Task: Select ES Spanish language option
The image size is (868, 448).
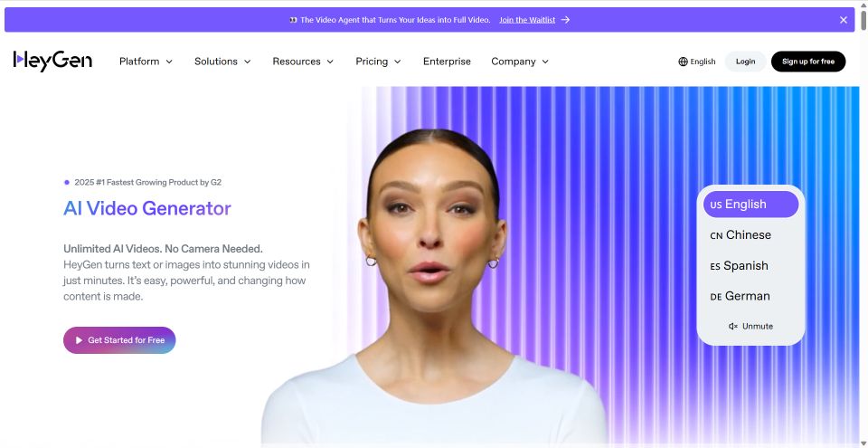Action: point(750,265)
